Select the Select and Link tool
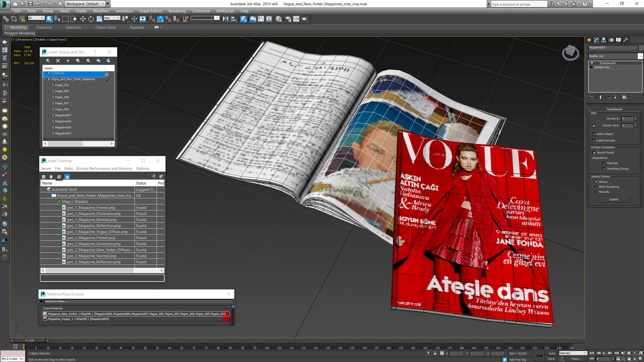 [x=6, y=19]
